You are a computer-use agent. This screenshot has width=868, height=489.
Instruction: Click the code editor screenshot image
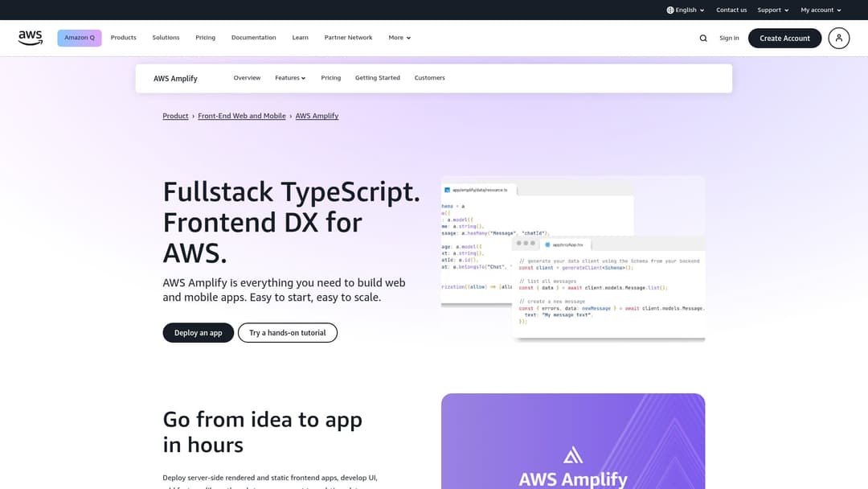tap(573, 259)
